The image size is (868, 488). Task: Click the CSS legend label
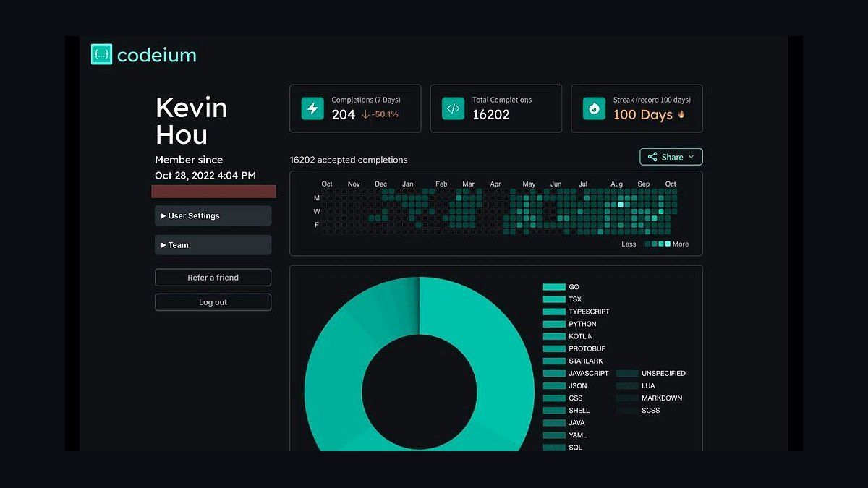tap(575, 398)
